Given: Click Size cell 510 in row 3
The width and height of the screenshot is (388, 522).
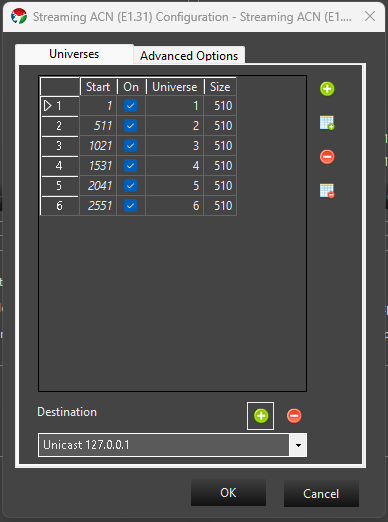Looking at the screenshot, I should pos(220,146).
